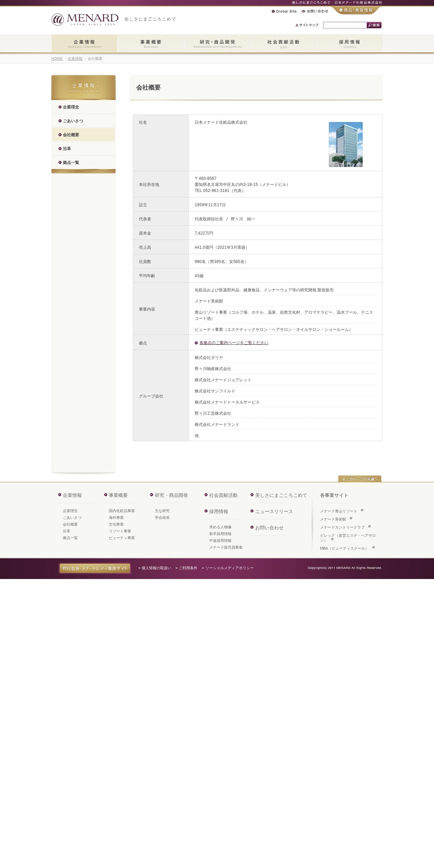
Task: Open footer 国内化粧品事業 link
Action: pos(122,511)
